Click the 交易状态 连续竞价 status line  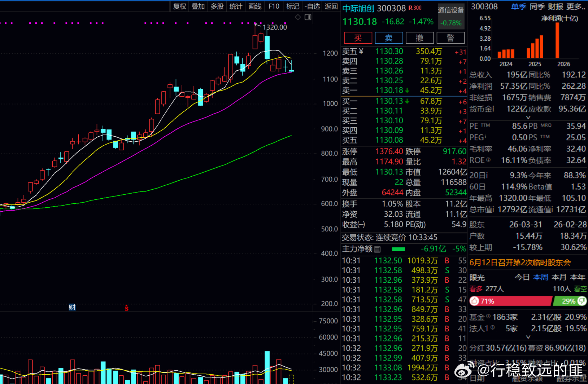tap(389, 237)
